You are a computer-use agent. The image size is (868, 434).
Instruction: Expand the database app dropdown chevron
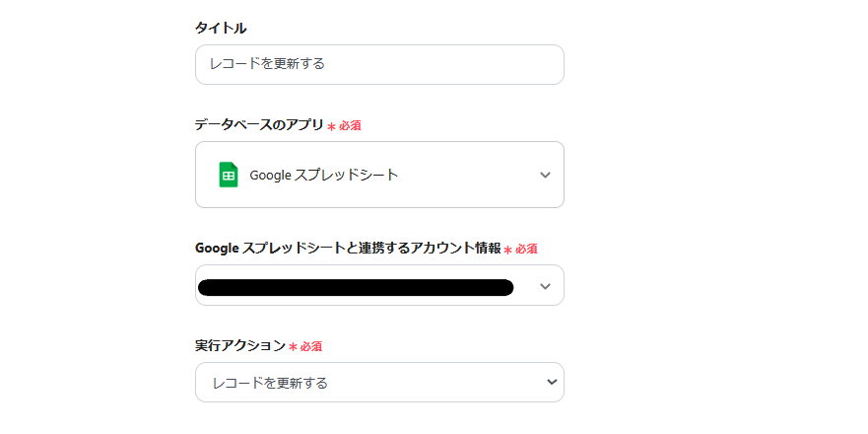pos(545,175)
